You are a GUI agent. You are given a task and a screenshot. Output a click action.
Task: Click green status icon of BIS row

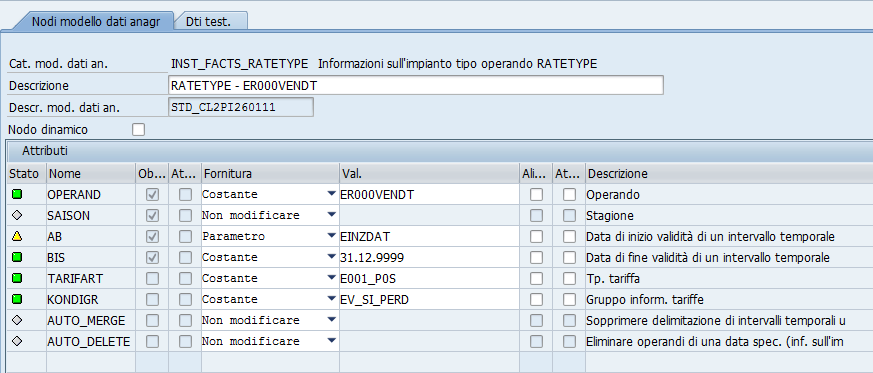tap(17, 258)
